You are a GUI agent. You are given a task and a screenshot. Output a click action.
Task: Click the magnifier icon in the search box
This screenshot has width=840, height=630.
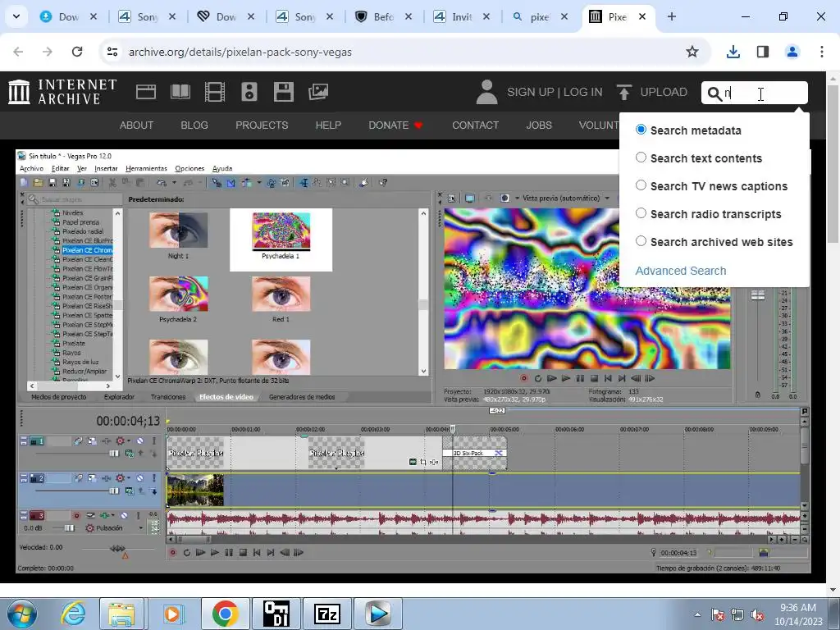[x=714, y=94]
